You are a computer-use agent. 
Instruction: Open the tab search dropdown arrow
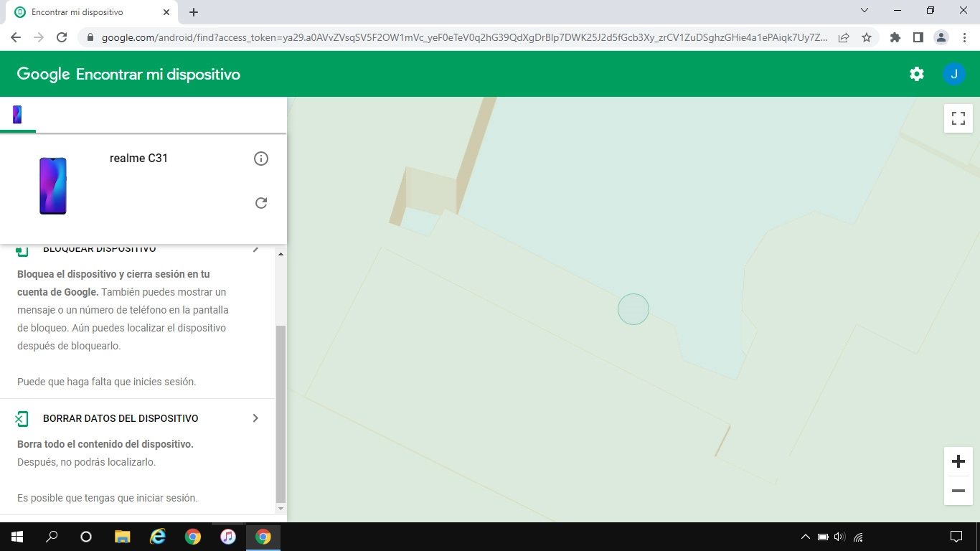pyautogui.click(x=864, y=10)
